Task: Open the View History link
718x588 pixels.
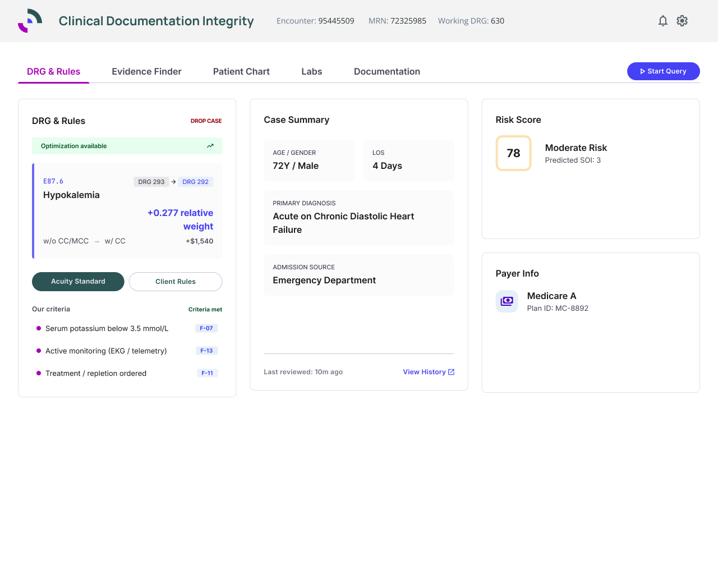Action: pos(429,372)
